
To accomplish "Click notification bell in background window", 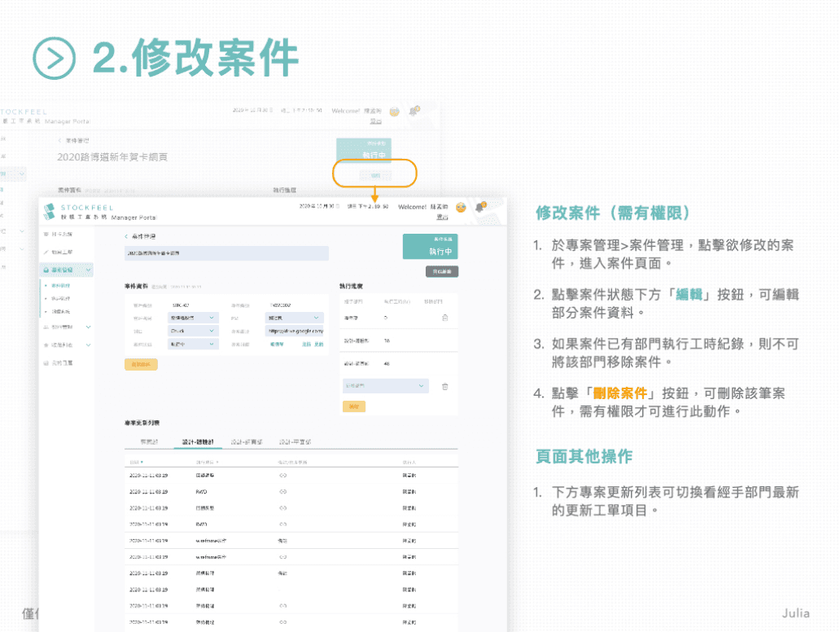I will click(x=414, y=110).
